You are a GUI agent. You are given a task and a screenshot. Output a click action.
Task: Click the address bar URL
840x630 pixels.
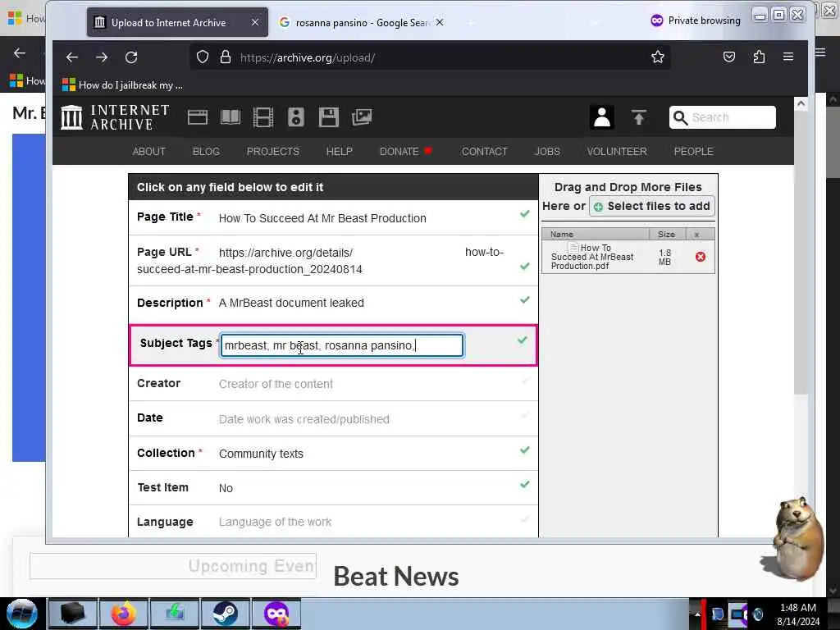(308, 58)
